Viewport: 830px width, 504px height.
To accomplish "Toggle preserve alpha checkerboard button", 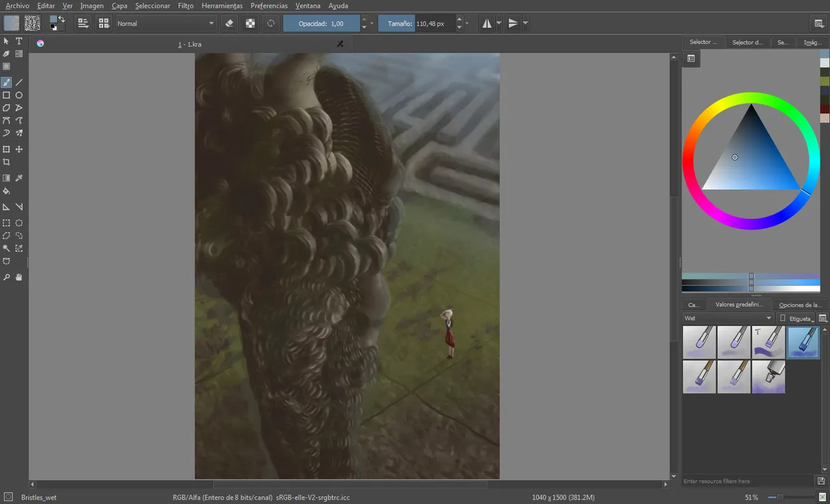I will click(x=250, y=23).
